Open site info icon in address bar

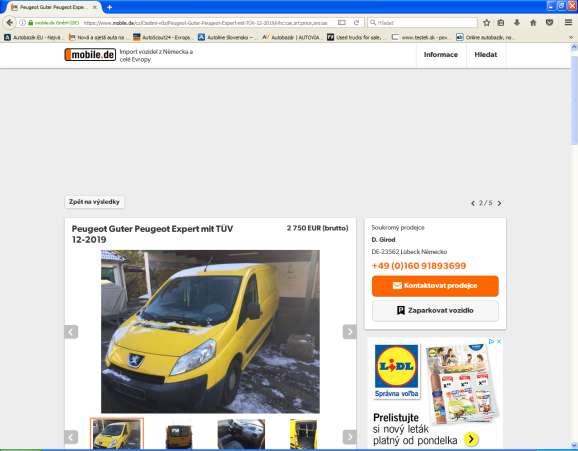(22, 22)
